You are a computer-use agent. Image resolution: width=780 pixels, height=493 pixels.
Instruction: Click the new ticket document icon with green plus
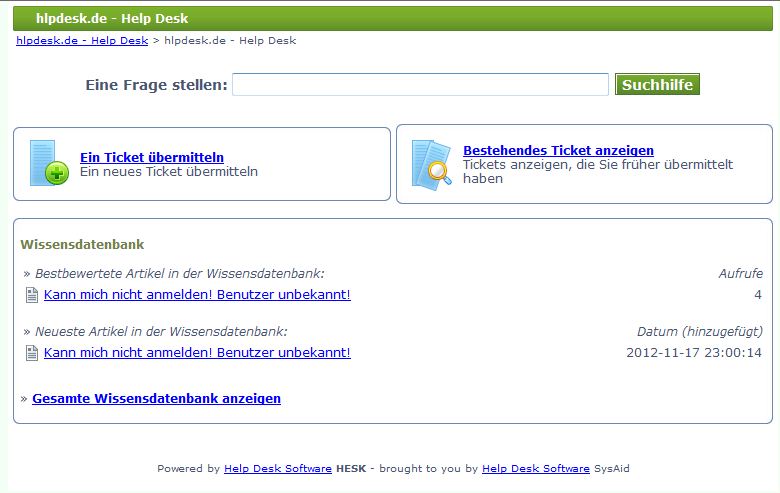click(49, 163)
